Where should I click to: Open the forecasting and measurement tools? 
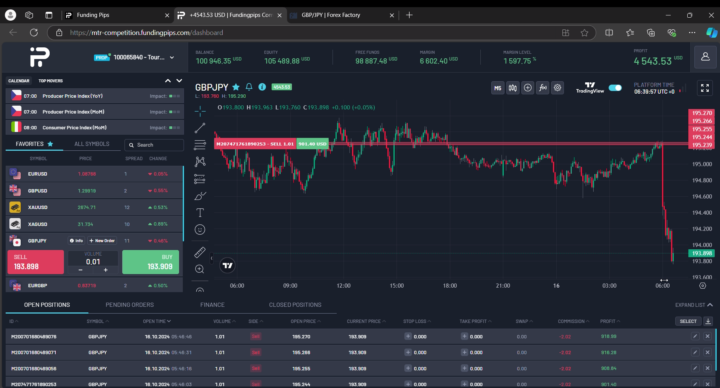200,179
